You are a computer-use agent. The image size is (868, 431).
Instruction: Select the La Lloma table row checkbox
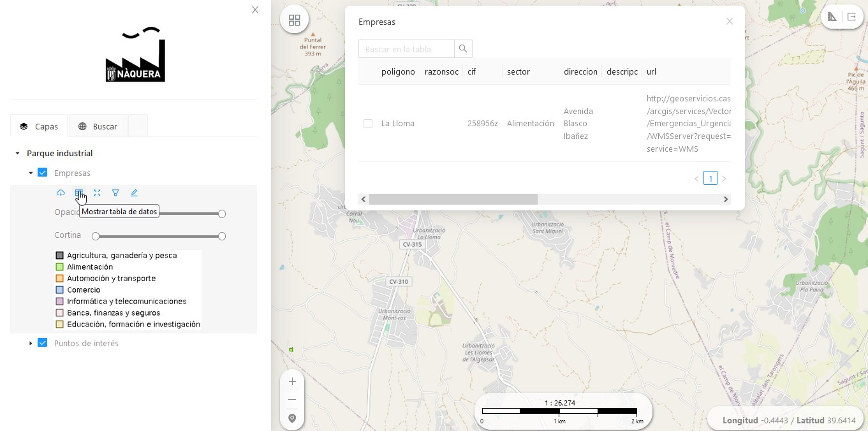pos(368,124)
